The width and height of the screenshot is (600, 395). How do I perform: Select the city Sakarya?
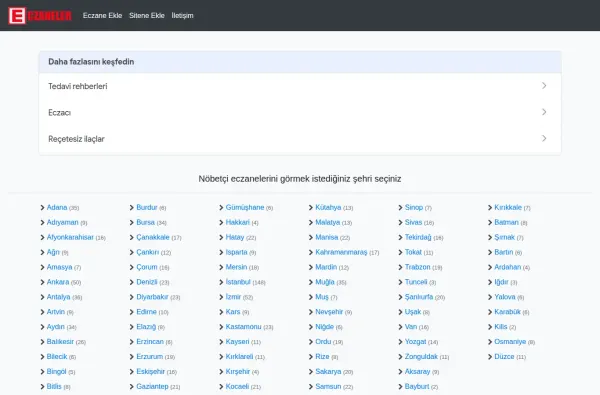(328, 372)
